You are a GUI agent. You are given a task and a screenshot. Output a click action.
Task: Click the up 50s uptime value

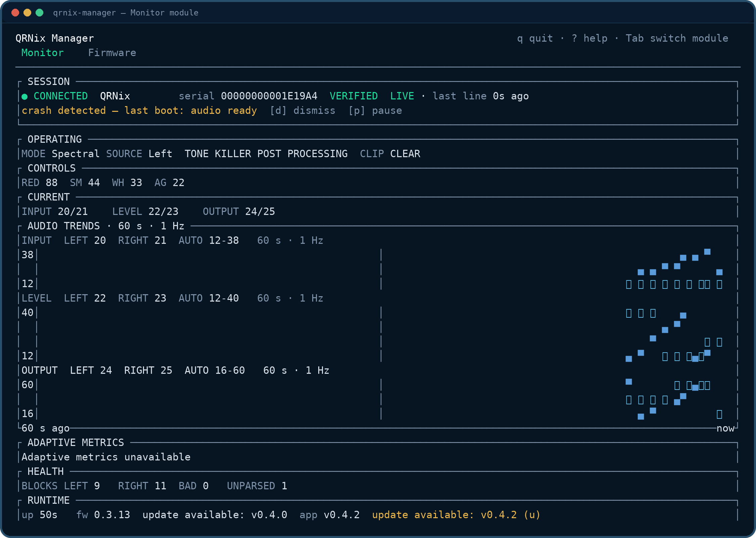[x=40, y=515]
